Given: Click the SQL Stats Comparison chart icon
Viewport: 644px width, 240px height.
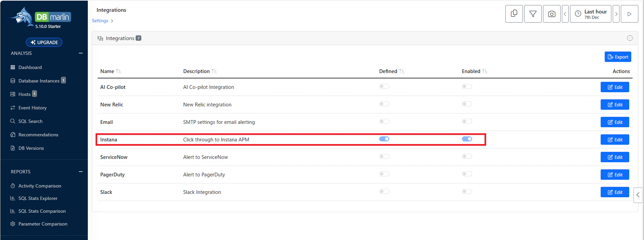Looking at the screenshot, I should [13, 211].
